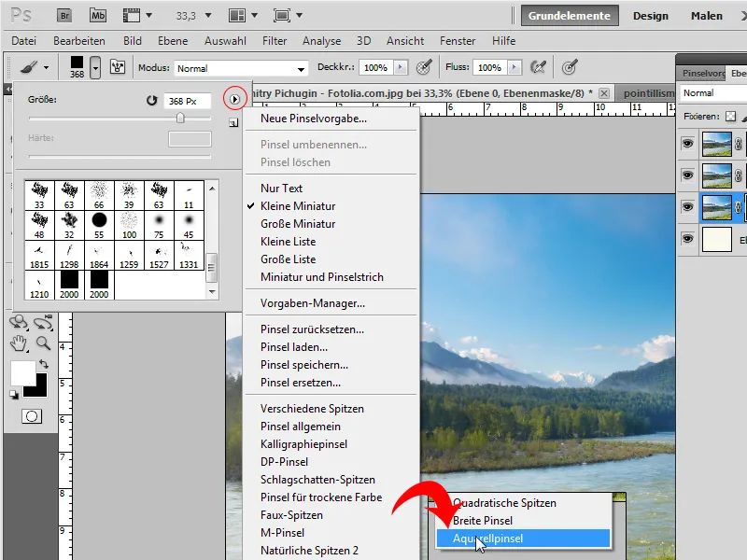Switch to the pointillism document tab
Image resolution: width=747 pixels, height=560 pixels.
pos(648,92)
